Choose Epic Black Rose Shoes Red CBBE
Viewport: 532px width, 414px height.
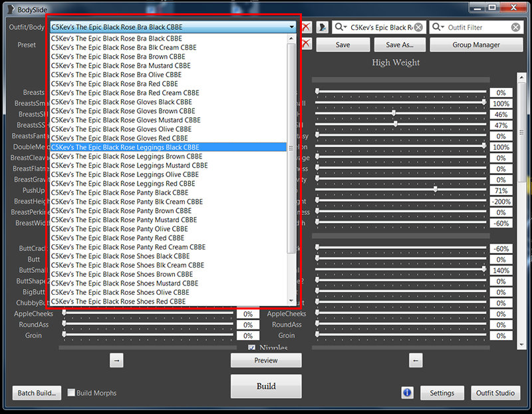(168, 302)
